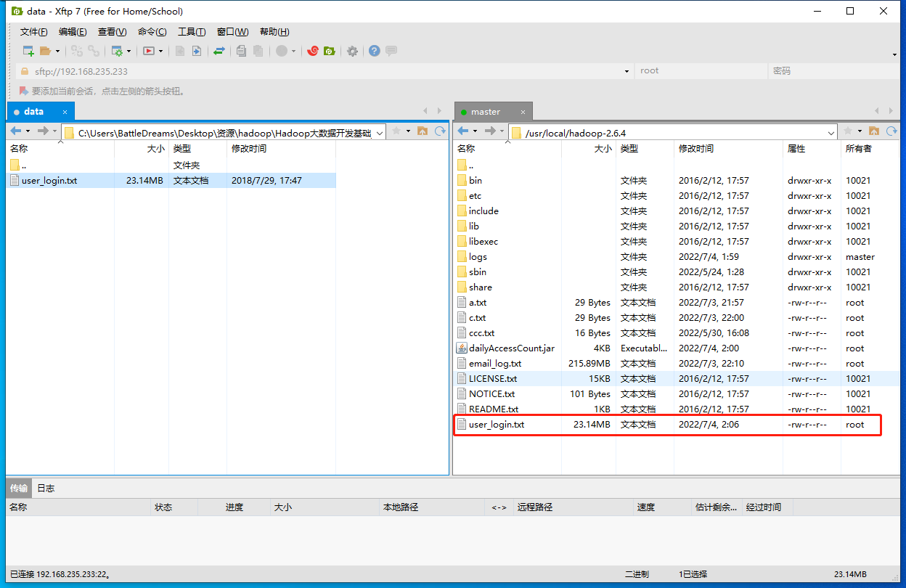Click the synchronize arrows toolbar icon
906x588 pixels.
click(x=219, y=51)
